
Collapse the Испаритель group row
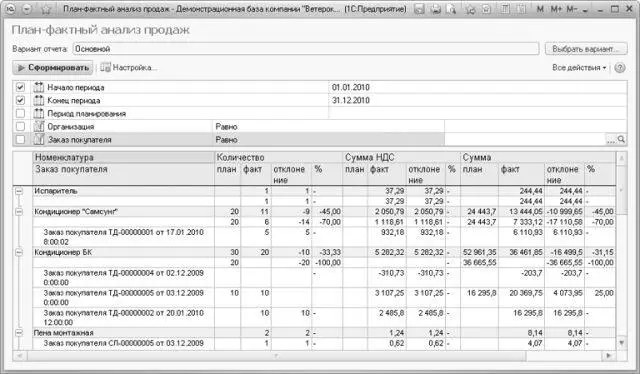19,191
